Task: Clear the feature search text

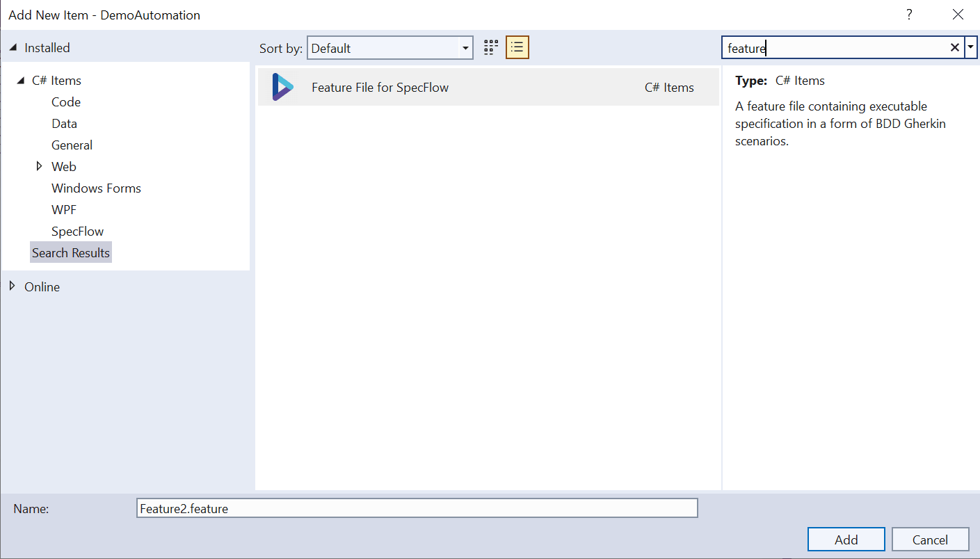Action: (x=954, y=47)
